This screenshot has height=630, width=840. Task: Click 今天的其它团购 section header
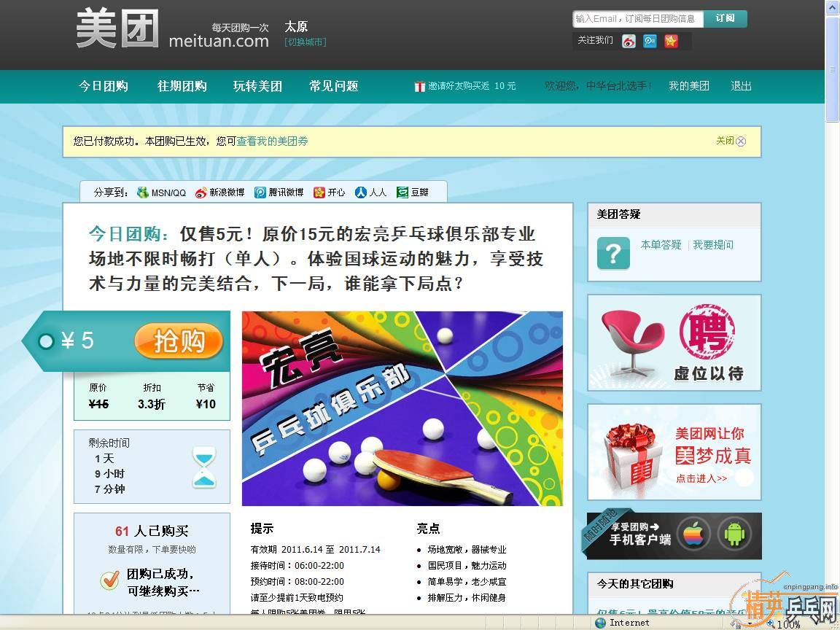pyautogui.click(x=635, y=584)
